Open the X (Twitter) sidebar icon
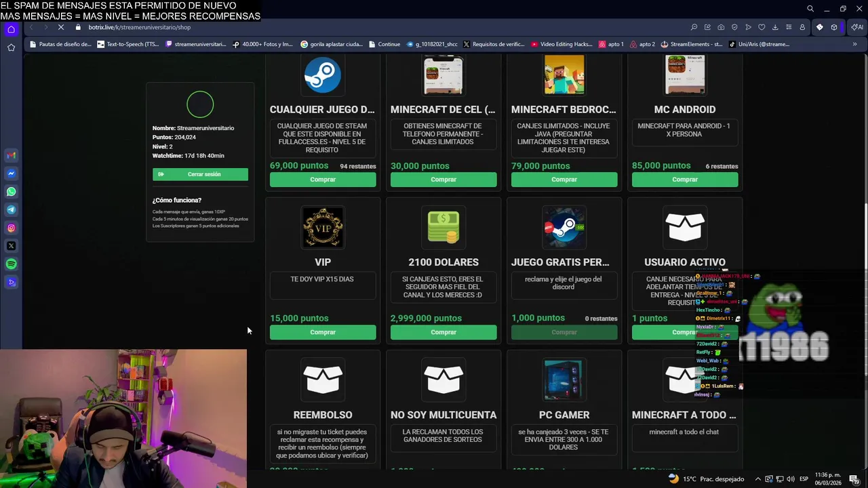 click(11, 246)
